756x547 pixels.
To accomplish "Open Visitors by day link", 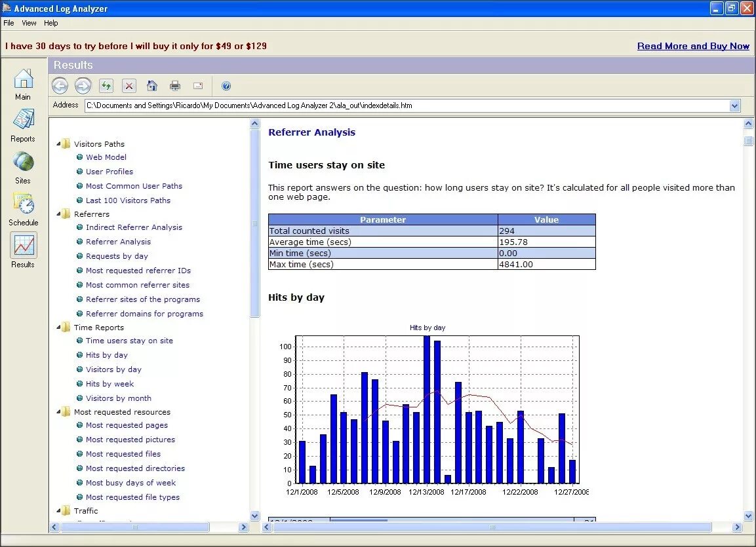I will [x=114, y=369].
